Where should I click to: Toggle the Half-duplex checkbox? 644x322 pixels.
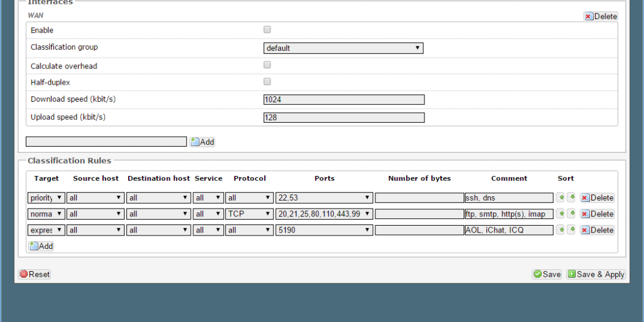click(267, 82)
